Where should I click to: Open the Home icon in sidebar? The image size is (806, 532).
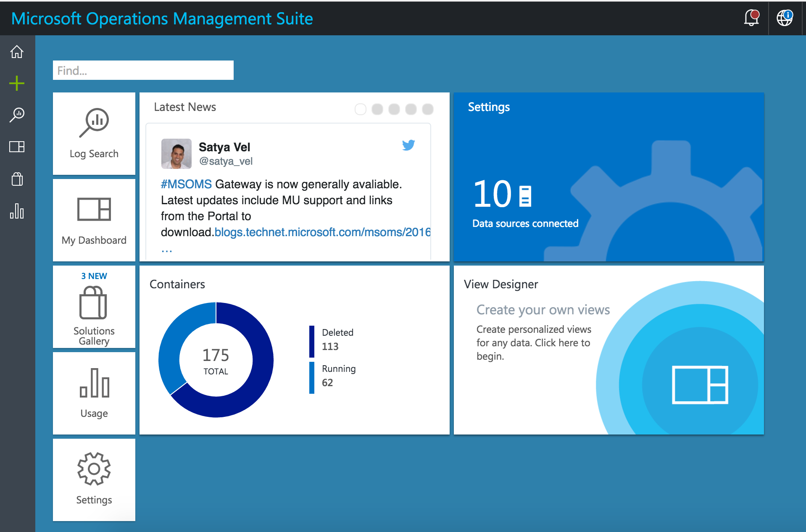[x=17, y=52]
